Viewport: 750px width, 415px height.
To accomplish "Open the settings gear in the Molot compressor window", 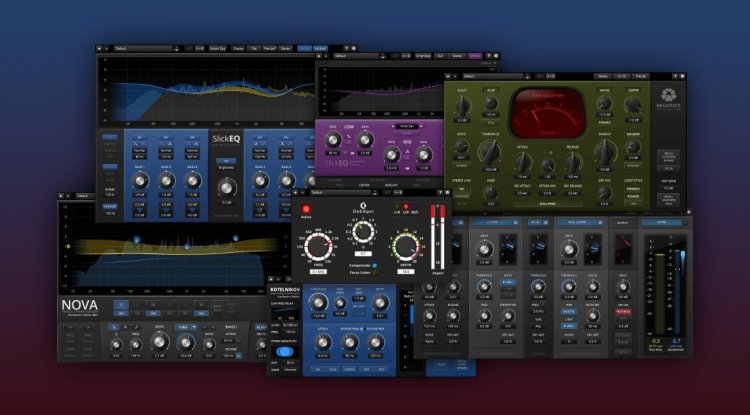I will [683, 76].
